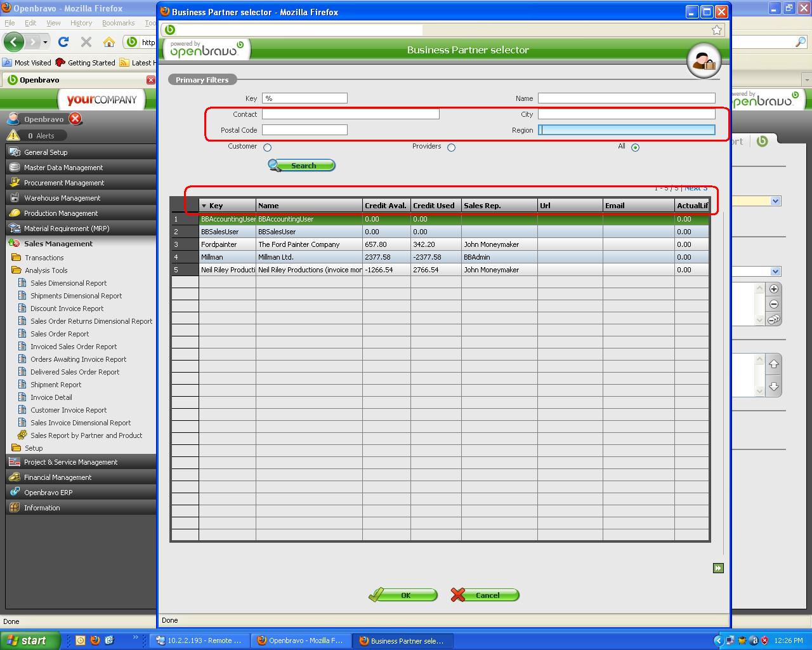This screenshot has height=650, width=812.
Task: Select the All radio button
Action: 635,147
